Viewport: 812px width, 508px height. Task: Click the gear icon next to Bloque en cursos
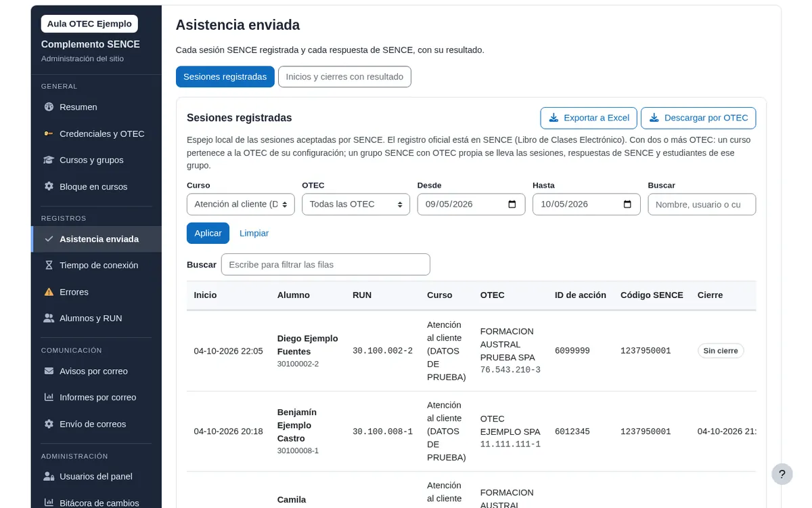point(49,186)
